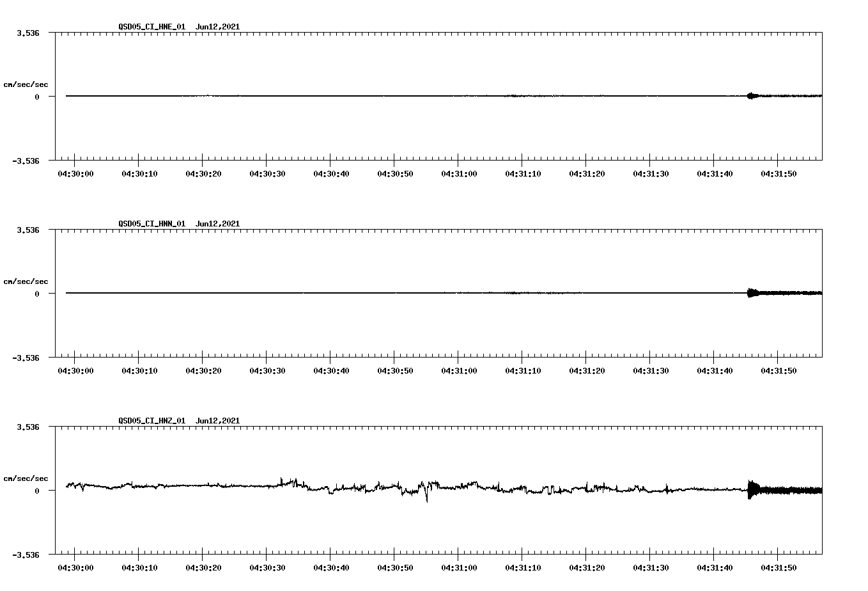868x591 pixels.
Task: Click the 04:30:00 time label under HNE plot
Action: [x=75, y=174]
